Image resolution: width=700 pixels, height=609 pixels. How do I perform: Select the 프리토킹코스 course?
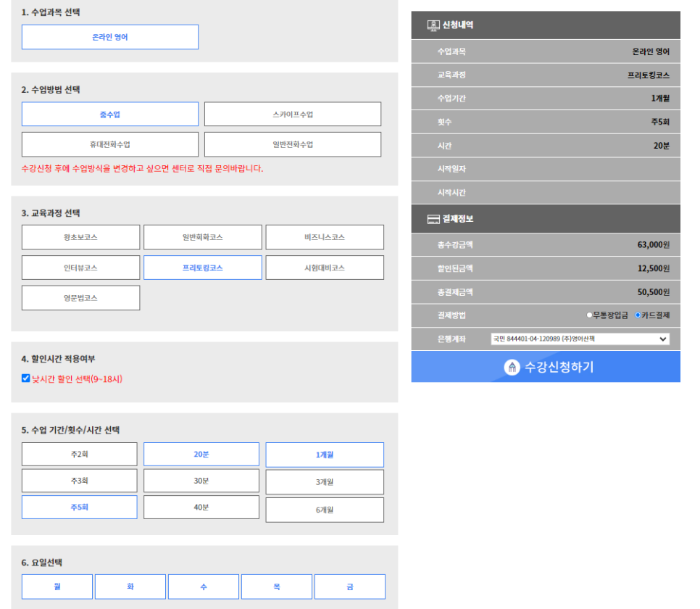[203, 268]
